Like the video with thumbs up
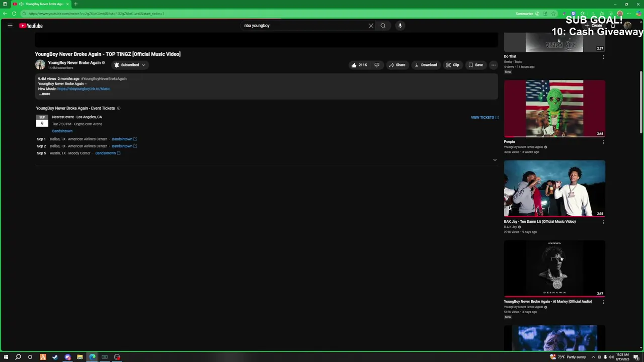The image size is (644, 362). [359, 65]
